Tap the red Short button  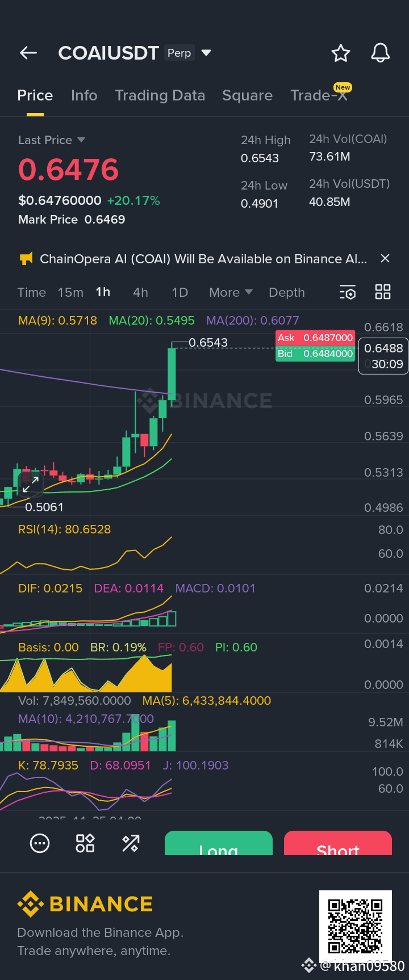coord(338,843)
